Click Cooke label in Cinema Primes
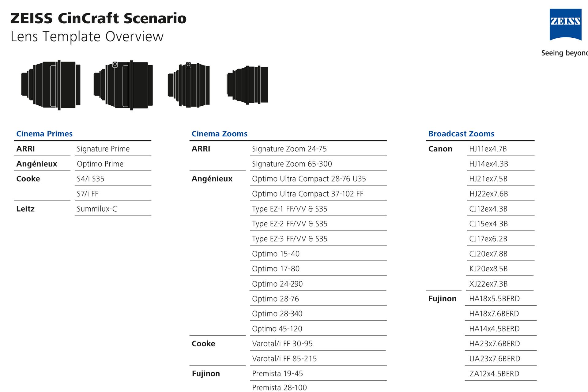Screen dimensions: 588x392 tap(28, 179)
